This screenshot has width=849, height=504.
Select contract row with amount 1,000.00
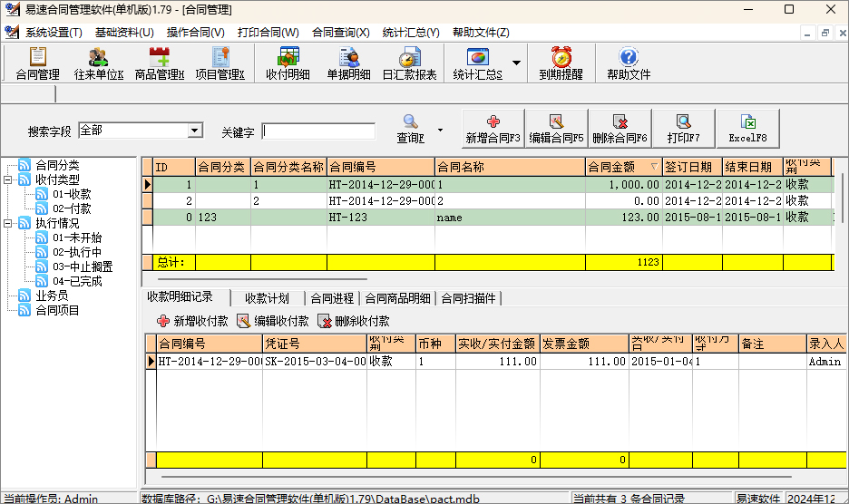pyautogui.click(x=487, y=185)
